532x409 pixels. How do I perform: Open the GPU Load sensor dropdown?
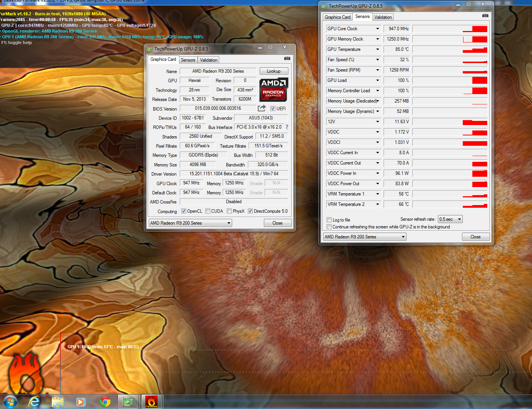tap(377, 80)
